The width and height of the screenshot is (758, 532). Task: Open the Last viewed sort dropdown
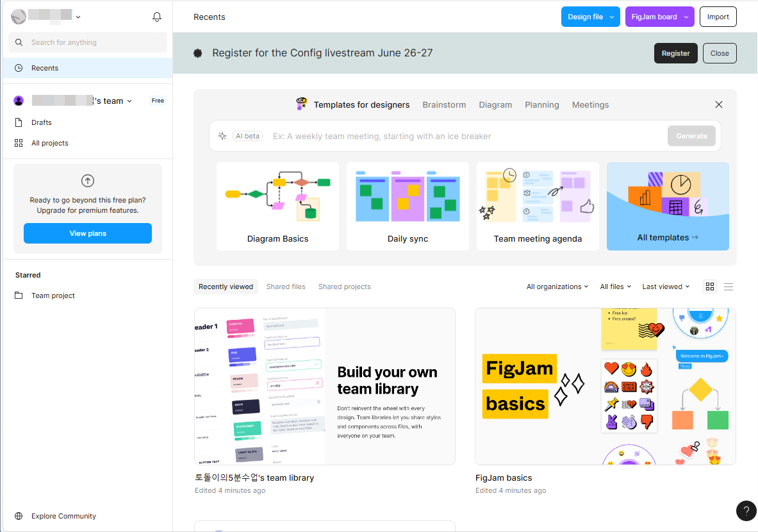(666, 287)
